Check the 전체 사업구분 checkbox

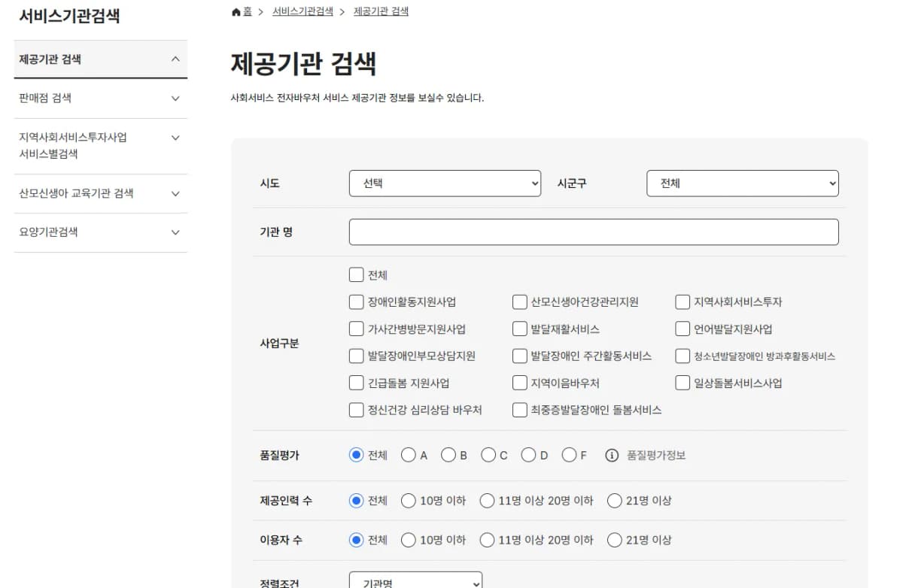[x=357, y=275]
